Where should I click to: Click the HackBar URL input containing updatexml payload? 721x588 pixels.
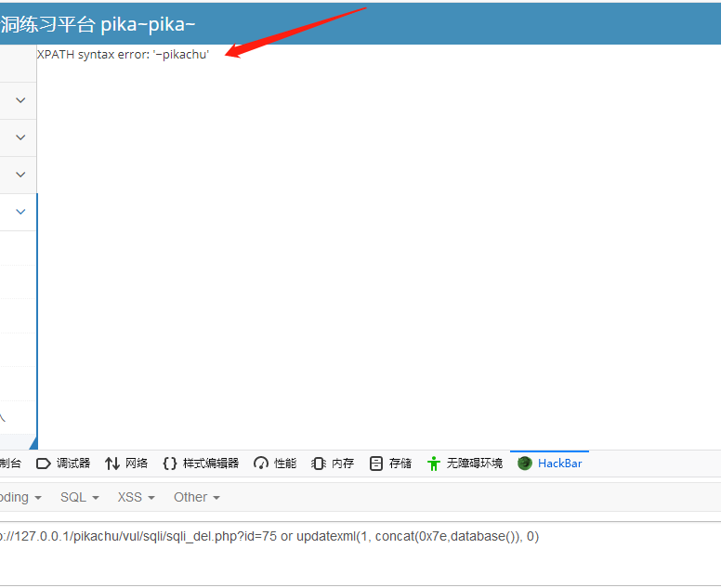[x=360, y=554]
